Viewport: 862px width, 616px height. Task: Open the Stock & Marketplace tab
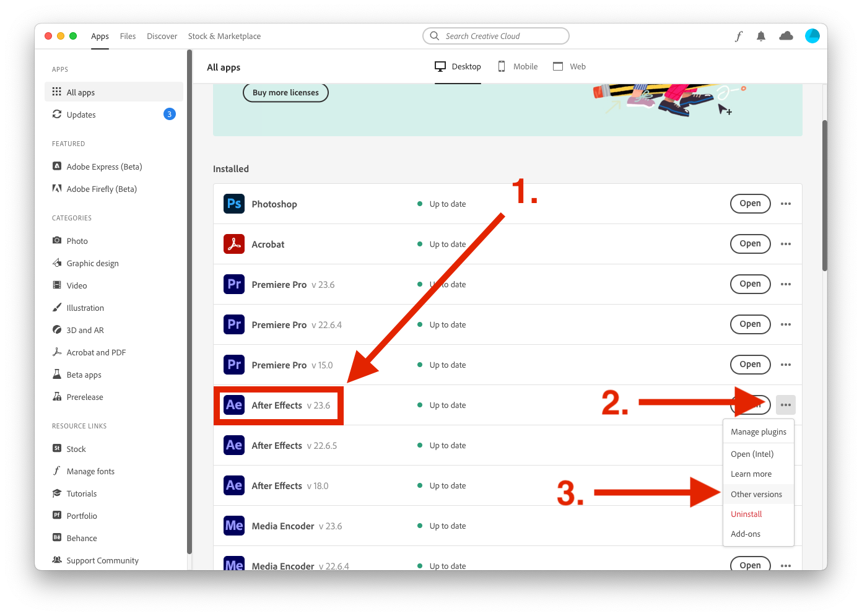[x=224, y=37]
